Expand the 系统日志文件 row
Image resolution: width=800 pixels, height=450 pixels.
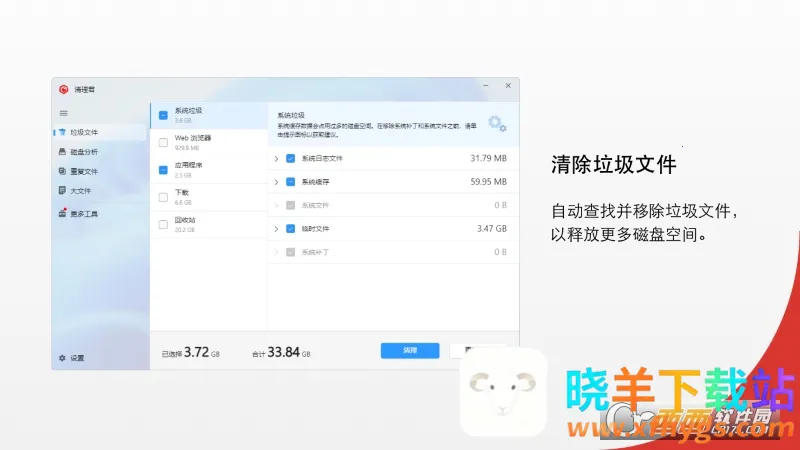277,158
